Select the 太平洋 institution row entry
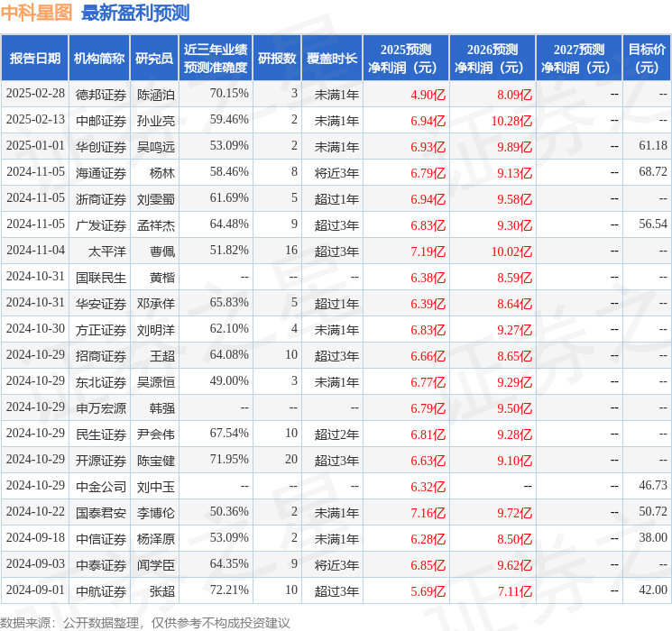Viewport: 672px width, 631px height. tap(101, 251)
